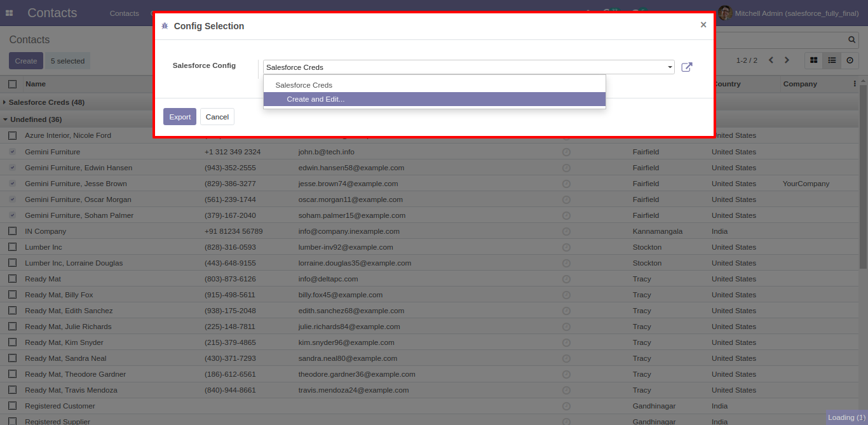
Task: Click the Salesforce Config dropdown caret
Action: point(670,67)
